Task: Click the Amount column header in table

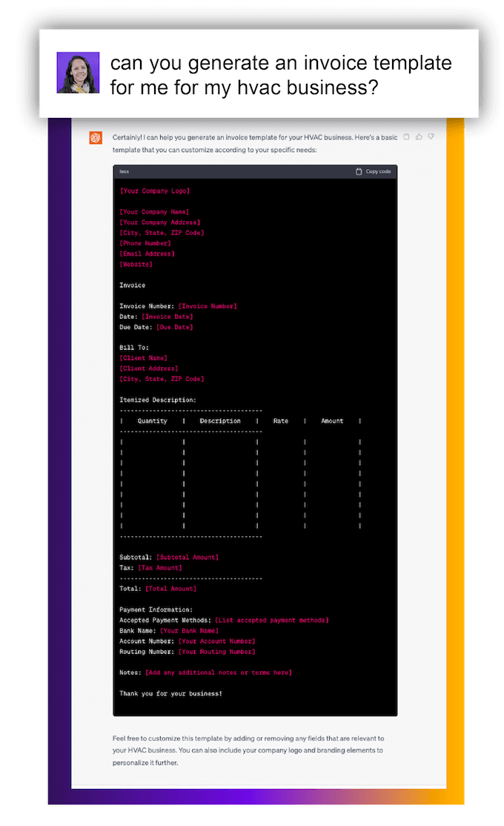Action: tap(332, 421)
